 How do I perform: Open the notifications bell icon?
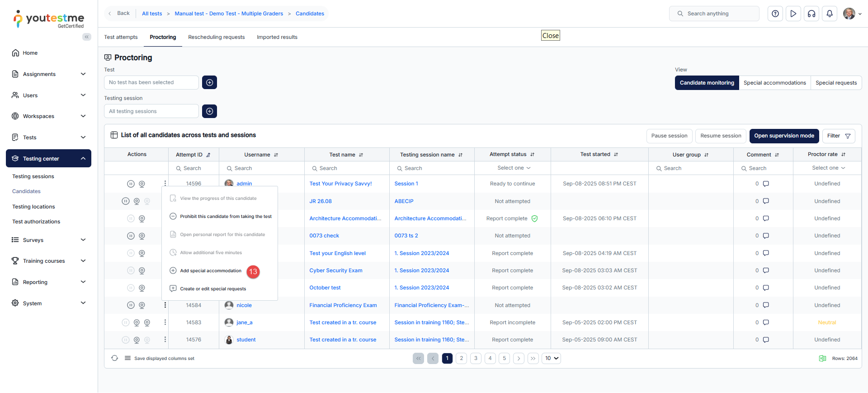tap(830, 14)
